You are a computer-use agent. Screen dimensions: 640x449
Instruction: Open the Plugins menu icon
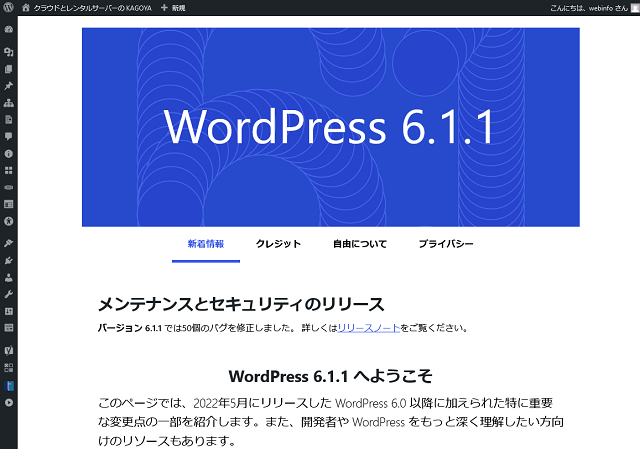click(8, 260)
